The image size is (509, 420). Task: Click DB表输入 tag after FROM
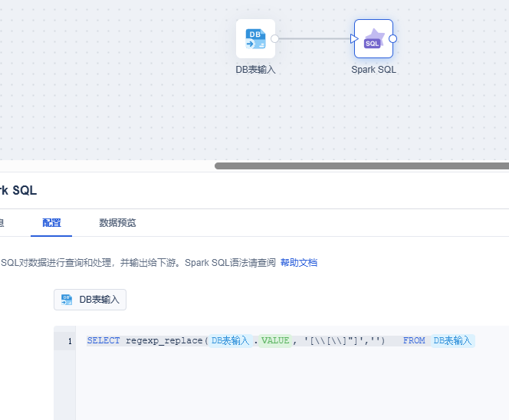(x=452, y=340)
